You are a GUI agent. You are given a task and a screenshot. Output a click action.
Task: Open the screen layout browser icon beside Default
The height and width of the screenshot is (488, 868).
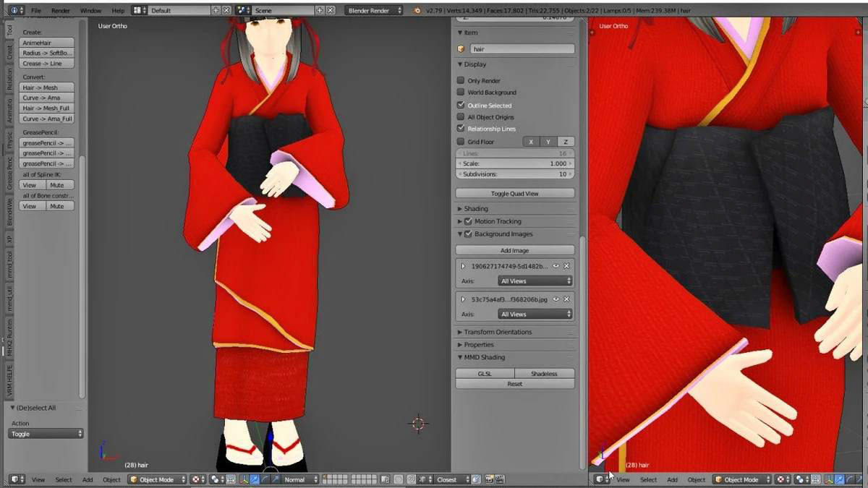click(140, 10)
